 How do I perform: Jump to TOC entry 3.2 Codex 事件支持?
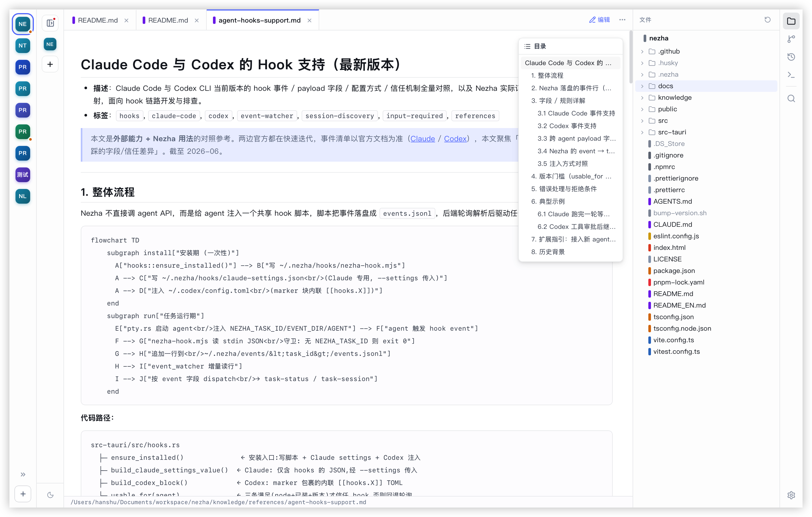coord(570,126)
